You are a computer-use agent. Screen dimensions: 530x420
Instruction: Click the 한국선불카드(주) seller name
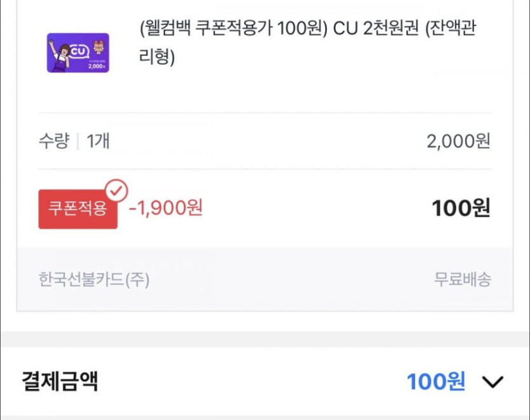pyautogui.click(x=94, y=279)
